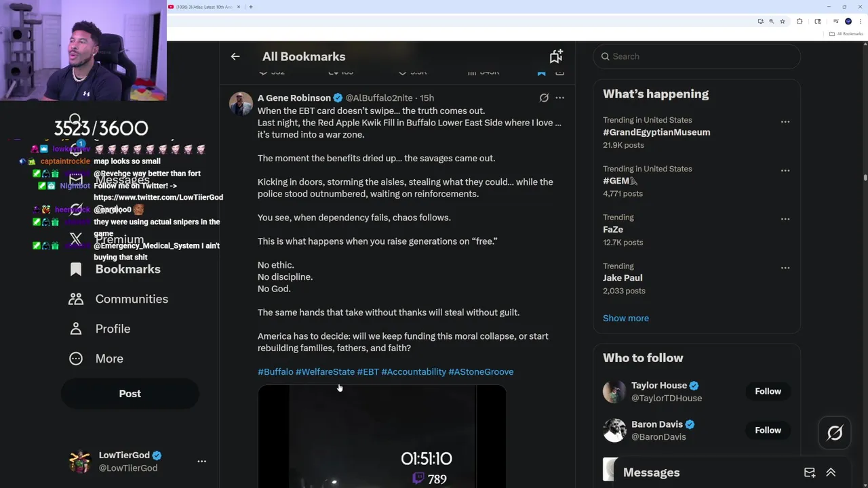868x488 pixels.
Task: Click Show more under trends
Action: pyautogui.click(x=626, y=318)
